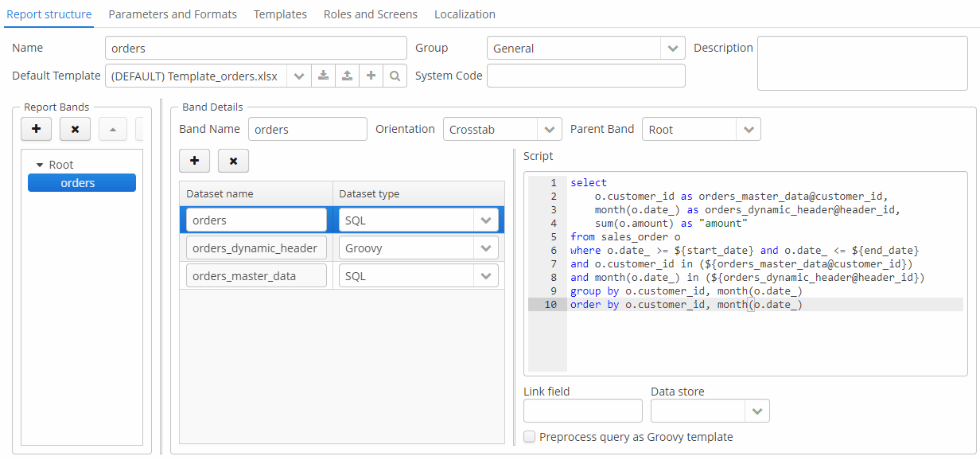Image resolution: width=980 pixels, height=460 pixels.
Task: Open template lookup with magnifier icon
Action: point(395,76)
